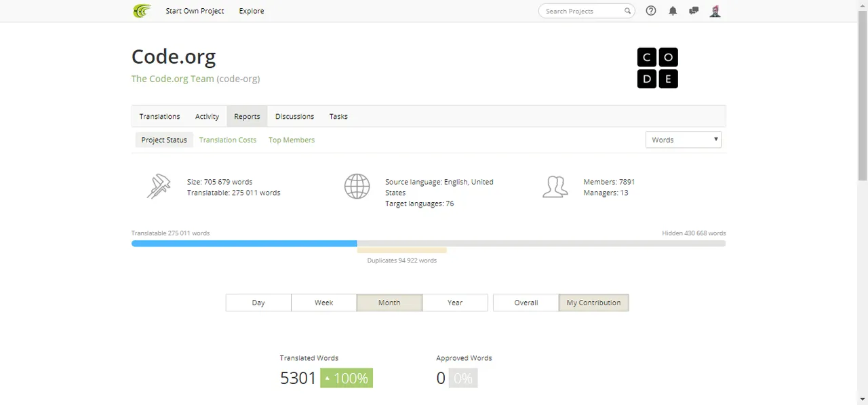Click the scrollbar down arrow
Screen dimensions: 868x405
click(x=863, y=400)
